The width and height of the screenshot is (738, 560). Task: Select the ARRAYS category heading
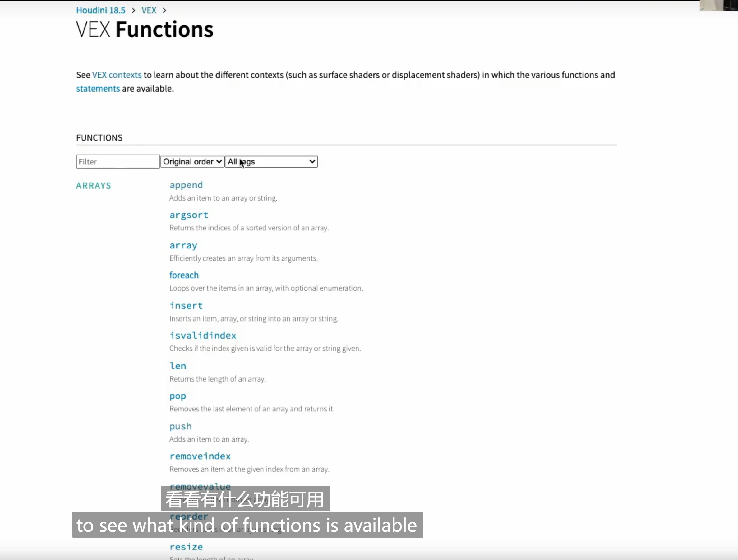click(94, 186)
